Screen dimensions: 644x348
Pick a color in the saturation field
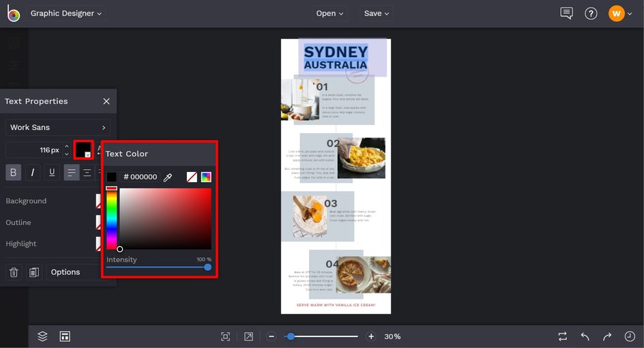tap(166, 218)
